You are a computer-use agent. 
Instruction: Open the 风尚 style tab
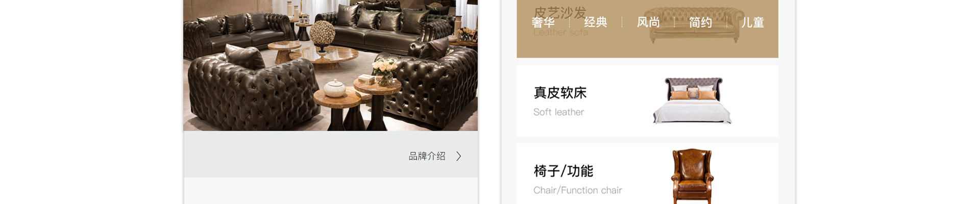point(648,22)
